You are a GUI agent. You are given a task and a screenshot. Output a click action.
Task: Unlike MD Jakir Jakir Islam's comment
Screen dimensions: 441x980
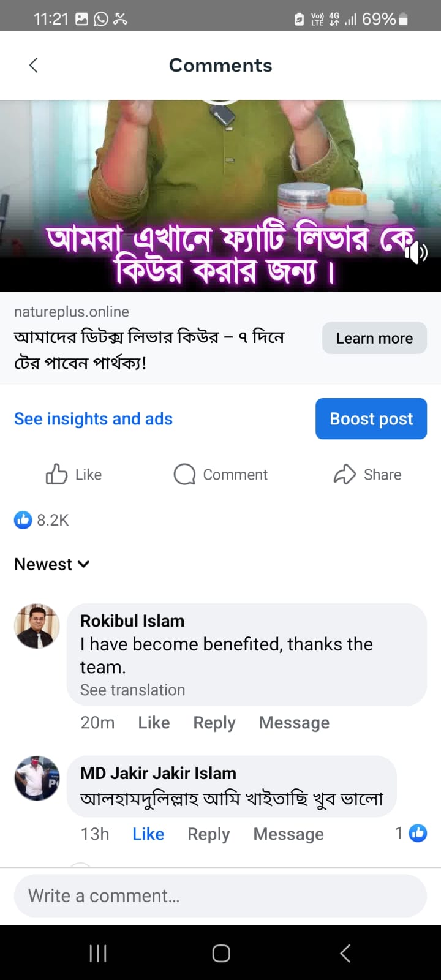tap(148, 834)
